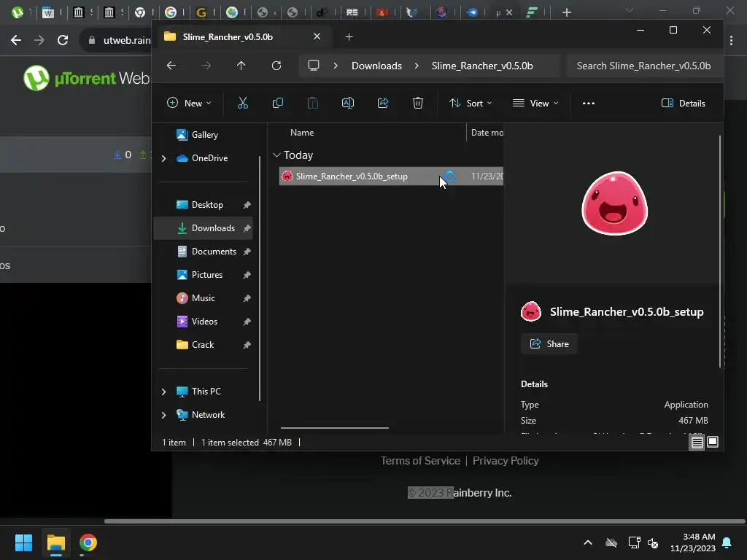Click the Date modified column header
The height and width of the screenshot is (560, 747).
(x=487, y=133)
